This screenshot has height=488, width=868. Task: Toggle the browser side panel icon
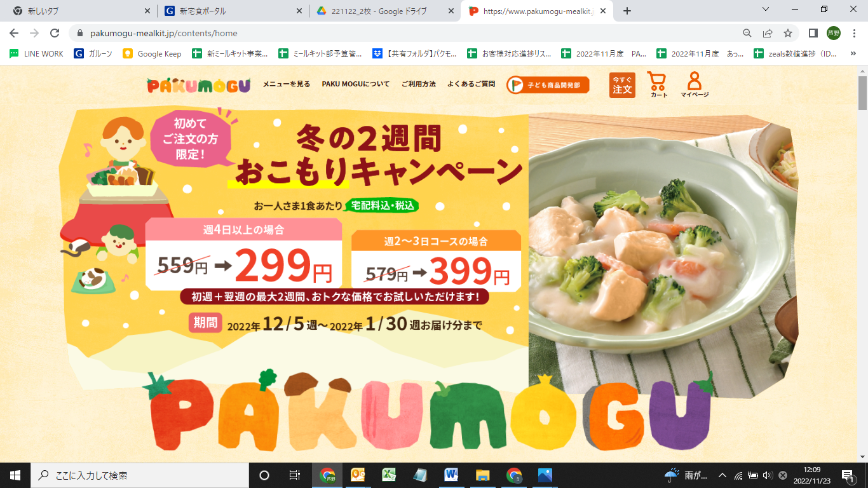click(813, 33)
